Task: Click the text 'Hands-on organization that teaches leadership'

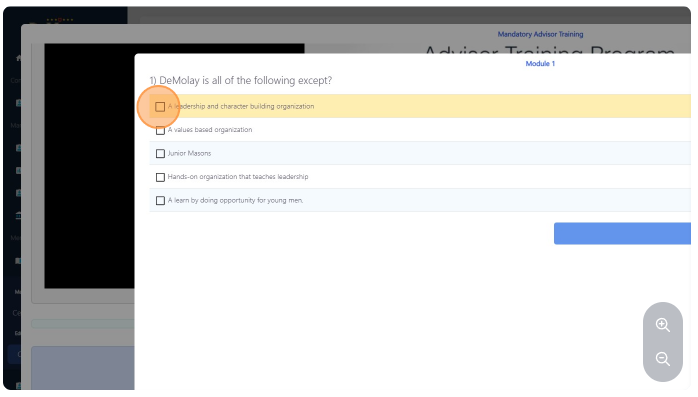Action: pos(238,177)
